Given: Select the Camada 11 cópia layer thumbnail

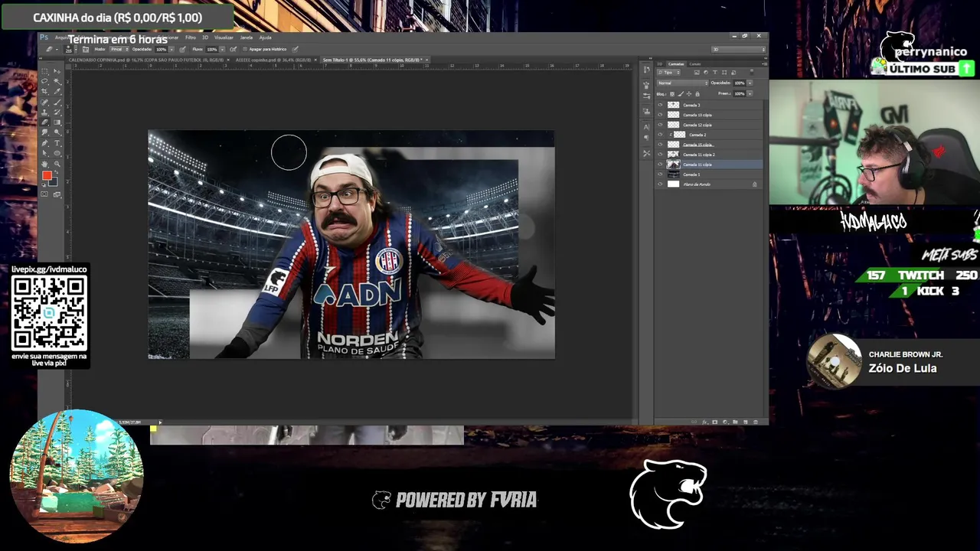Looking at the screenshot, I should (x=674, y=165).
